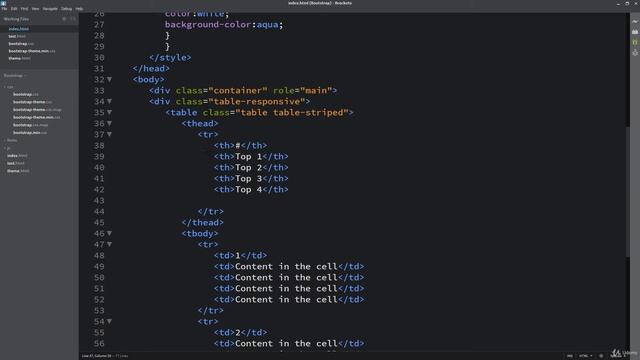This screenshot has width=640, height=360.
Task: Click the Brackets app icon in title bar
Action: point(3,3)
